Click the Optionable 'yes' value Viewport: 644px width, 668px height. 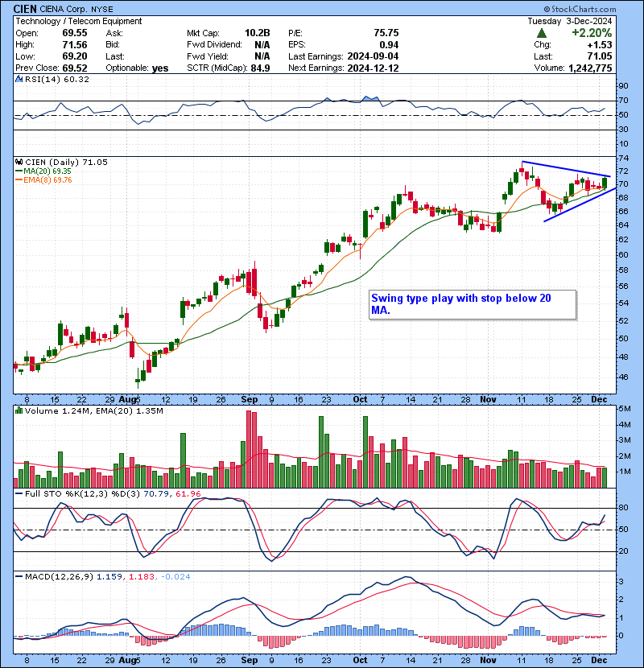pos(160,68)
